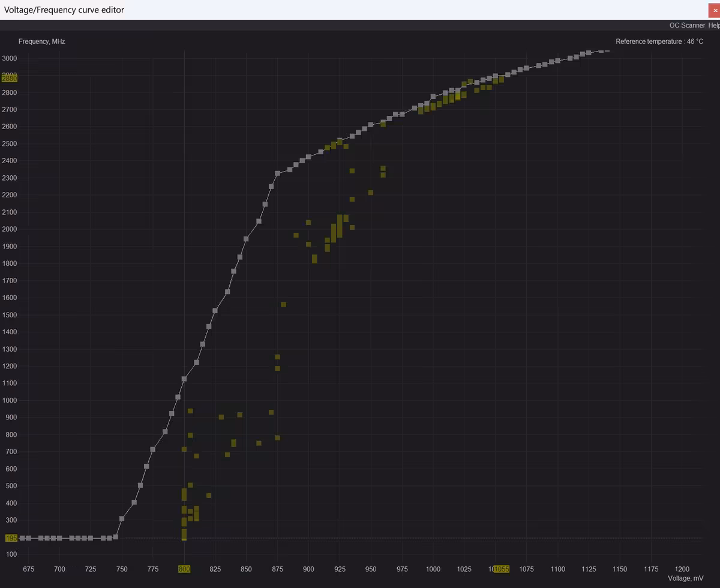Select the curve point at 775 mV, about 715 MHz
720x588 pixels.
pyautogui.click(x=153, y=449)
